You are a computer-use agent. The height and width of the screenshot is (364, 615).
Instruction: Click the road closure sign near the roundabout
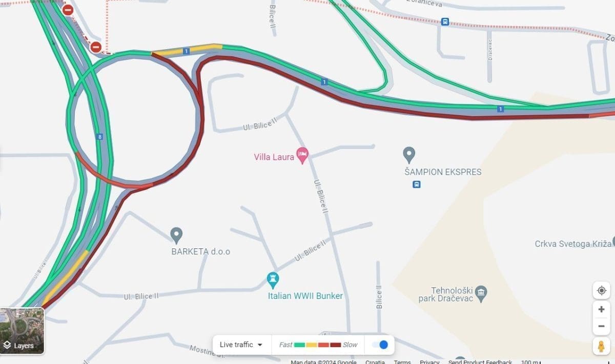click(x=96, y=47)
